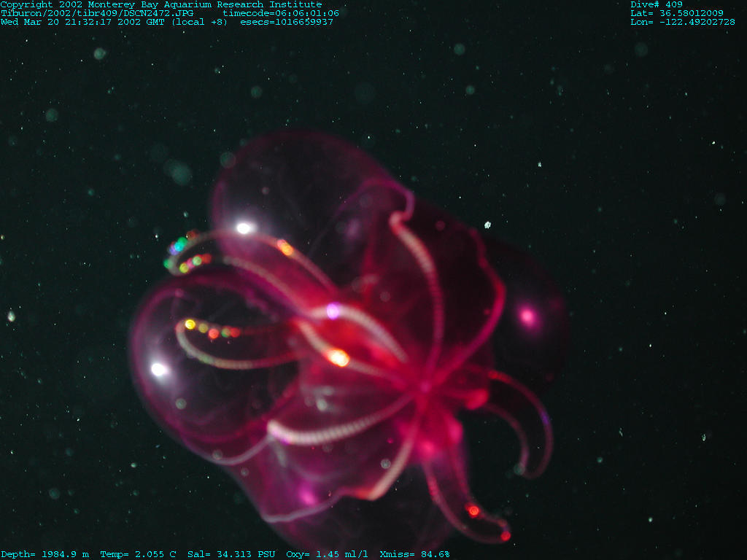The width and height of the screenshot is (747, 560).
Task: Click the Depth 1984.9 m readout
Action: pos(44,554)
